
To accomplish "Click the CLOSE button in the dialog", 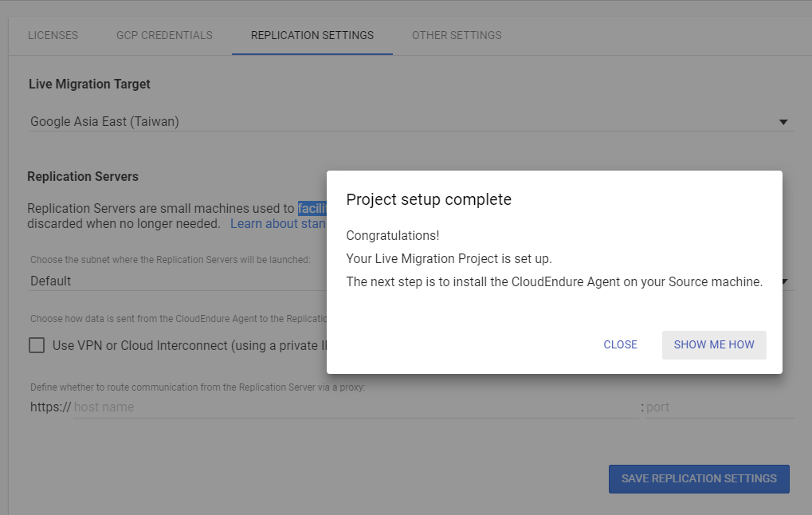I will pyautogui.click(x=620, y=344).
